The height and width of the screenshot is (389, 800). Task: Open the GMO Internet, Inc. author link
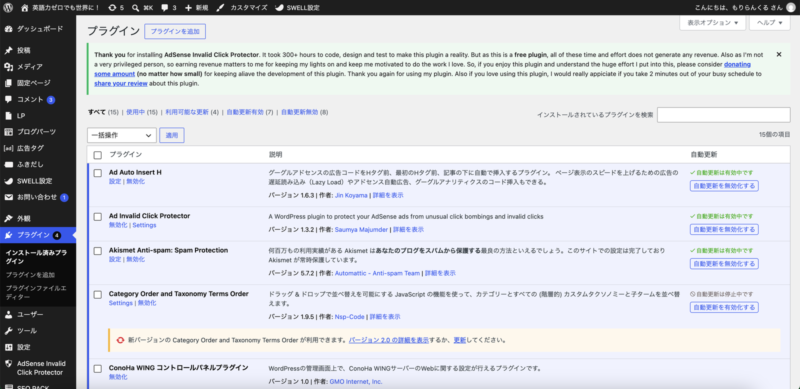tap(356, 381)
